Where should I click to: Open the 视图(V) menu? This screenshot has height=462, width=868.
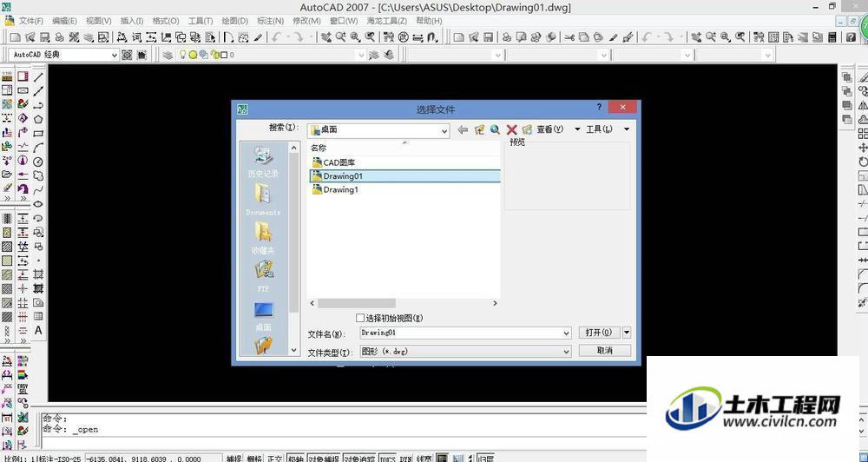tap(99, 21)
